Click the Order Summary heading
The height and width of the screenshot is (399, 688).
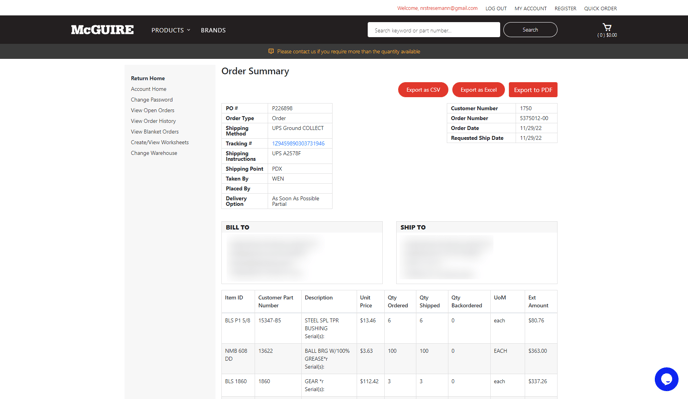255,71
